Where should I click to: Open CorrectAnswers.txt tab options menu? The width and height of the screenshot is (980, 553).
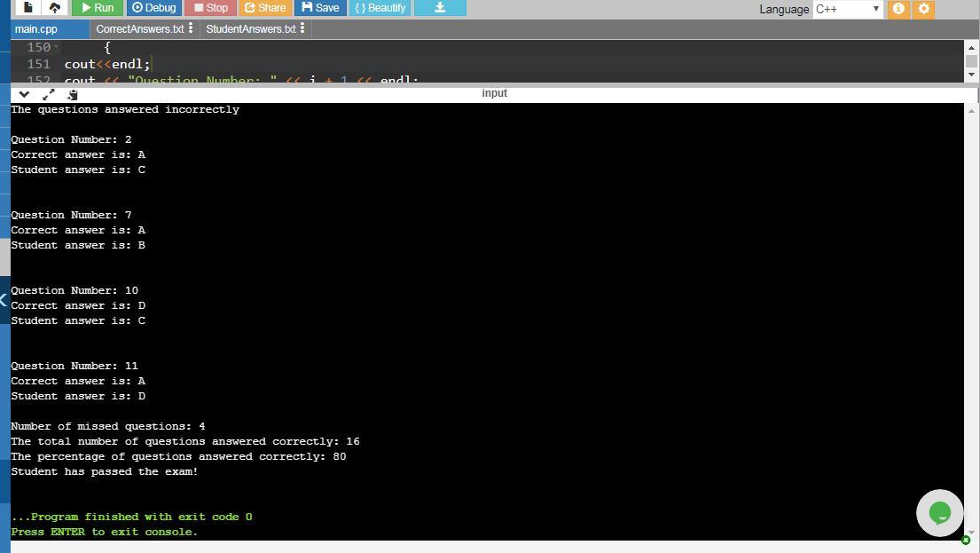point(191,28)
